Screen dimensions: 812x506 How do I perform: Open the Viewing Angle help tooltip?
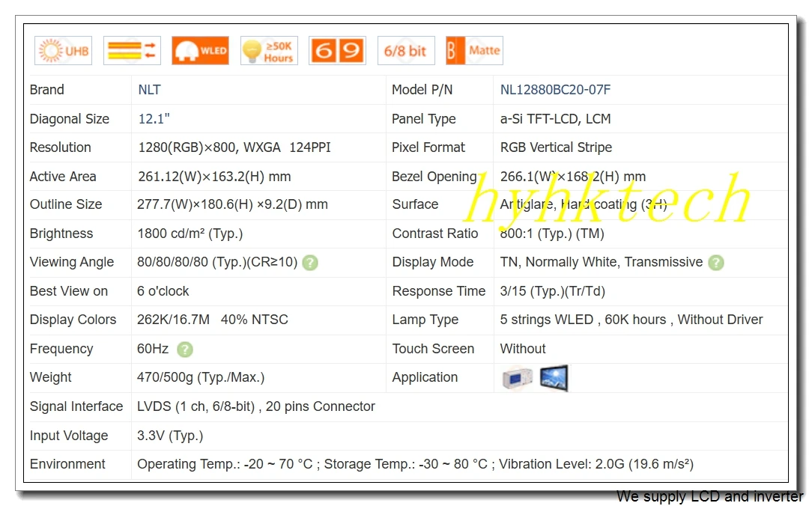[310, 263]
